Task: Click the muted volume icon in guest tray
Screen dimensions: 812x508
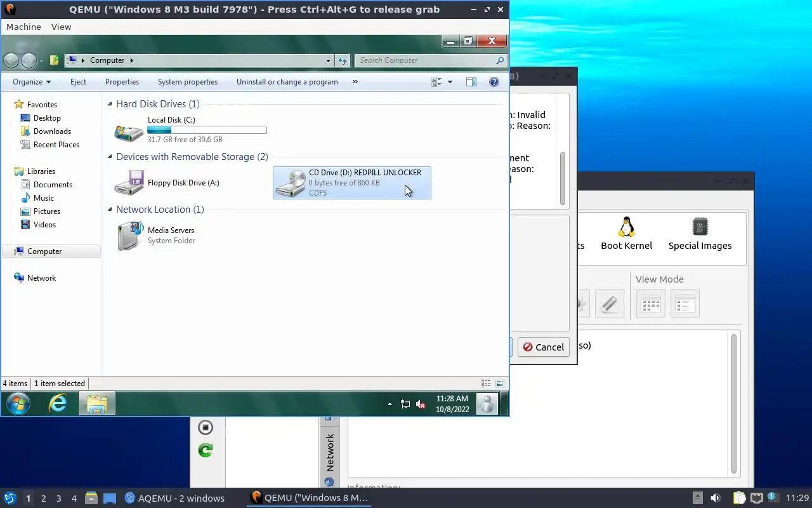Action: [x=420, y=404]
